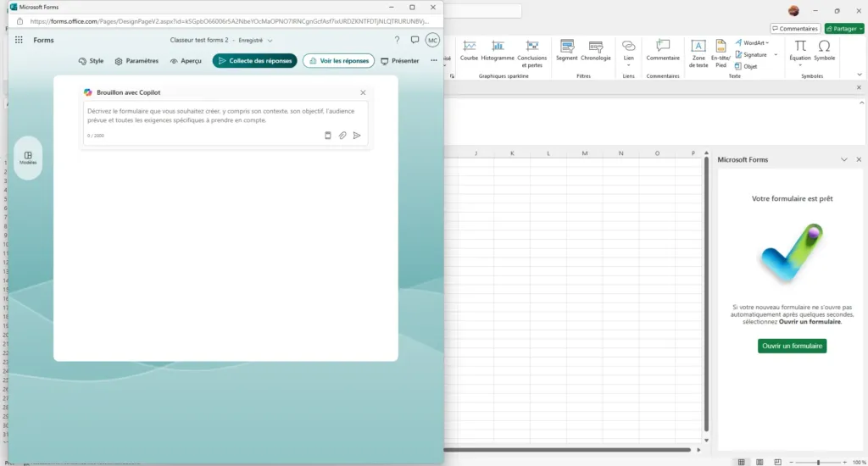Click the Commentaires button in Excel
This screenshot has height=466, width=868.
(x=795, y=28)
